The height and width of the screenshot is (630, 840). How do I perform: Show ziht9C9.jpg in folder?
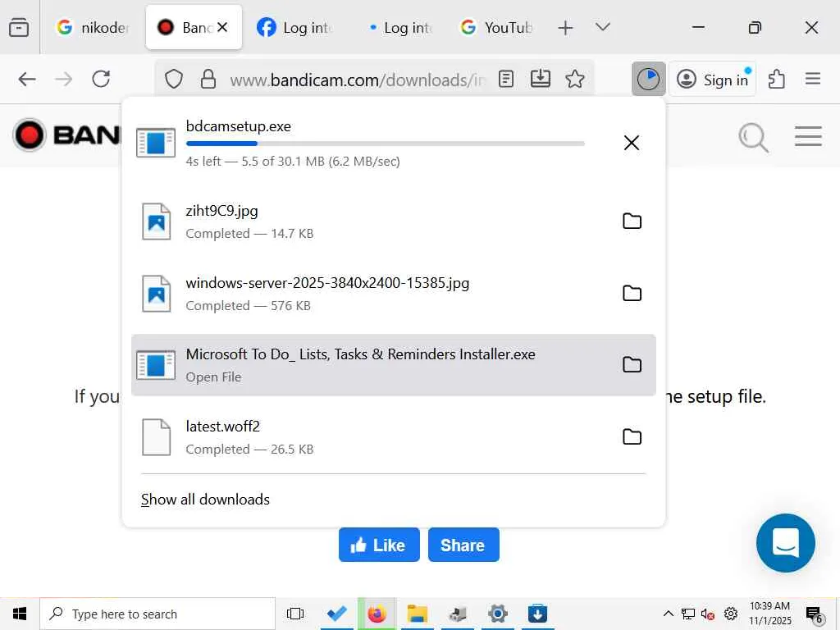[632, 221]
